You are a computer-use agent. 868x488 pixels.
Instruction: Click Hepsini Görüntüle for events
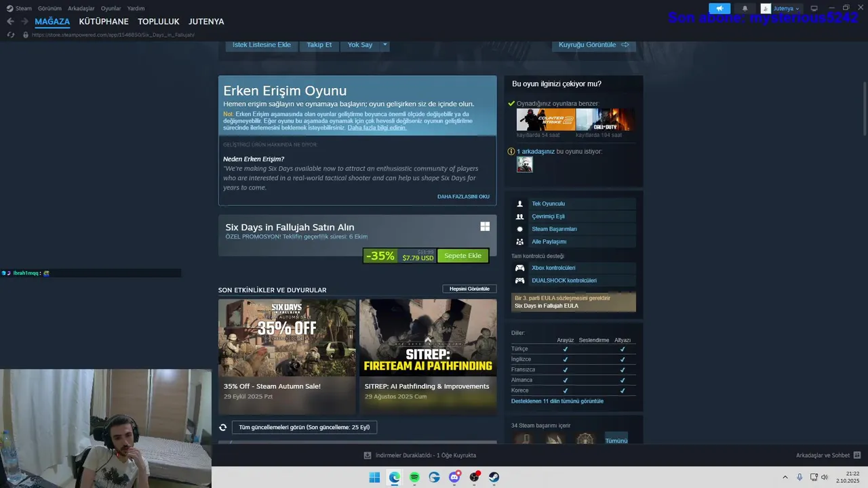469,289
